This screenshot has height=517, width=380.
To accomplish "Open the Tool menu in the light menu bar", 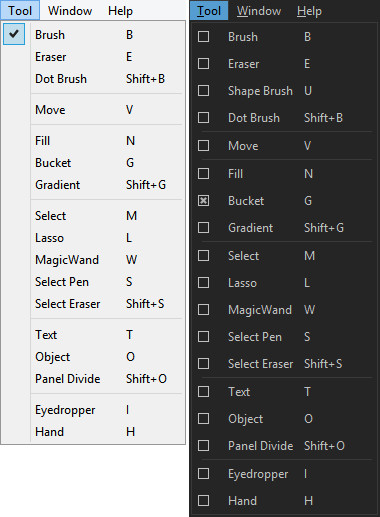I will [x=20, y=11].
